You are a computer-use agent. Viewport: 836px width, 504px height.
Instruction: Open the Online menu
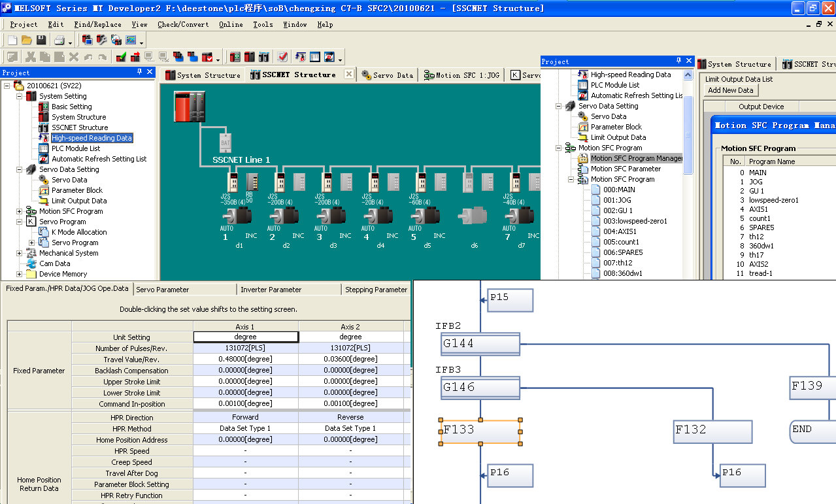(x=231, y=24)
